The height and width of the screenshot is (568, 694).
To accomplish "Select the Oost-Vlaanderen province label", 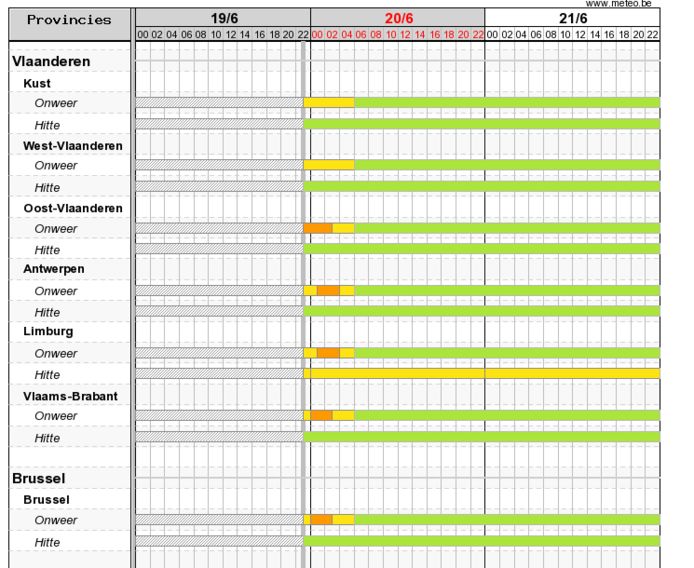I will click(x=73, y=208).
